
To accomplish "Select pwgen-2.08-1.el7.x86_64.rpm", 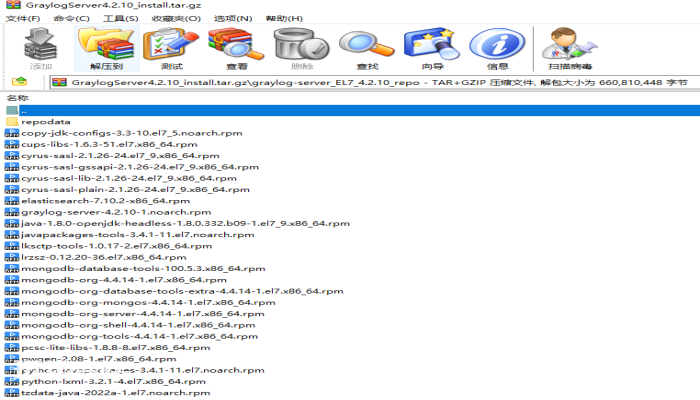I will coord(99,358).
